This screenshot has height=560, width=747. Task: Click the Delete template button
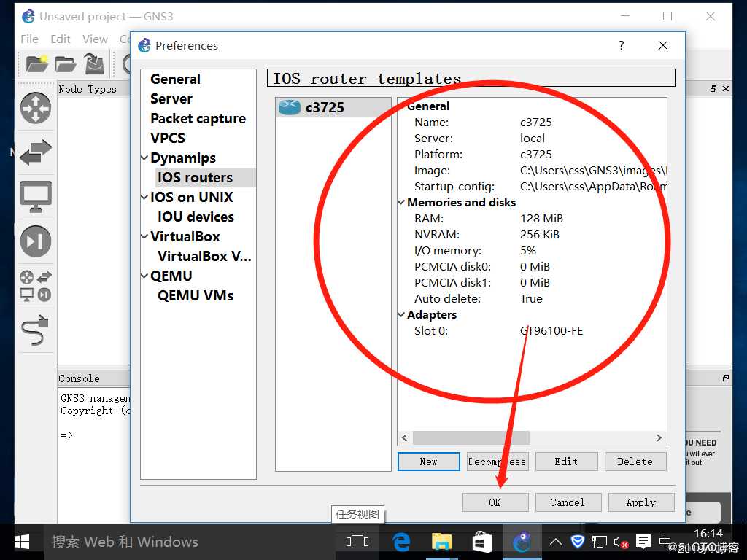tap(635, 462)
